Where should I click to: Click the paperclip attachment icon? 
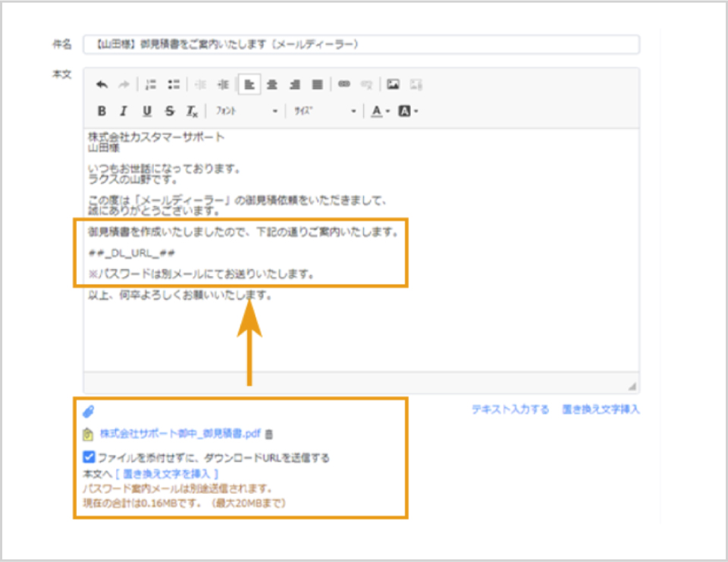pyautogui.click(x=90, y=409)
